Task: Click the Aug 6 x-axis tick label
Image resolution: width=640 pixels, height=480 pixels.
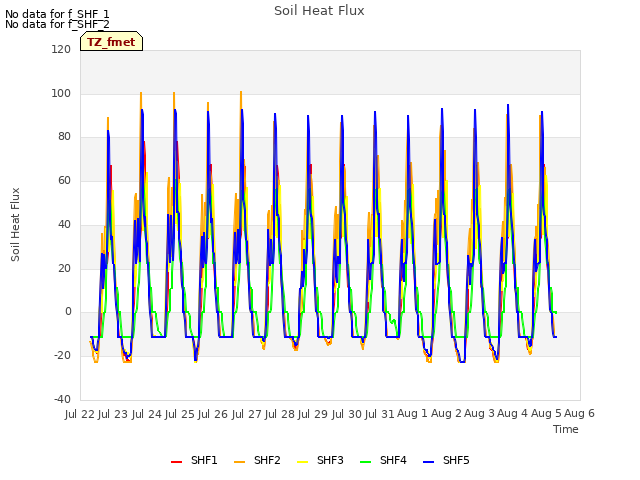Action: pyautogui.click(x=580, y=414)
